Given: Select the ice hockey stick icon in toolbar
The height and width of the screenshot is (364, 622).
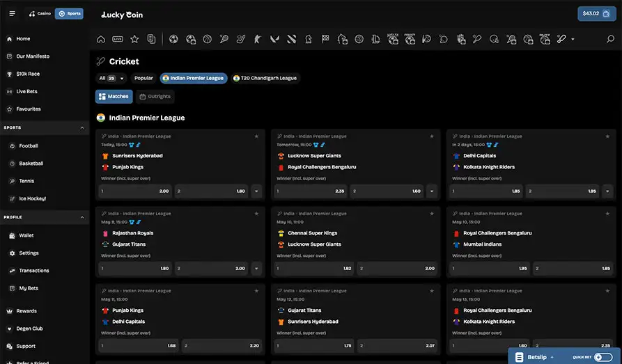Looking at the screenshot, I should click(241, 39).
